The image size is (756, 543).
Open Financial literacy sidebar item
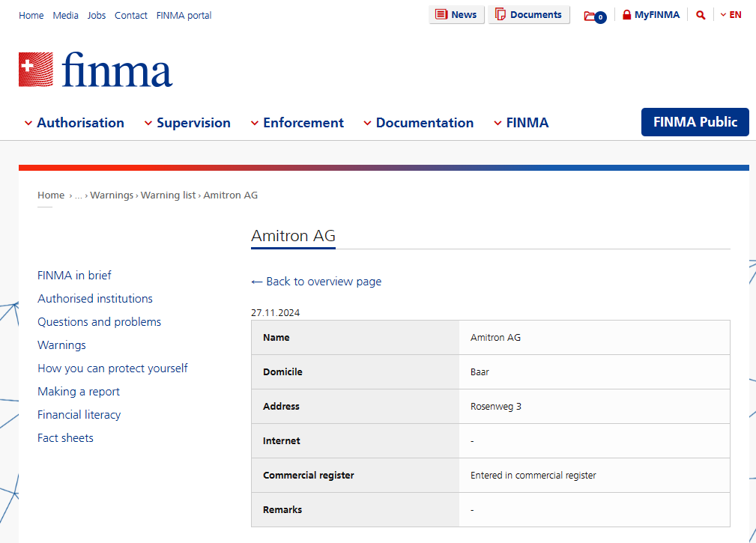[x=79, y=415]
